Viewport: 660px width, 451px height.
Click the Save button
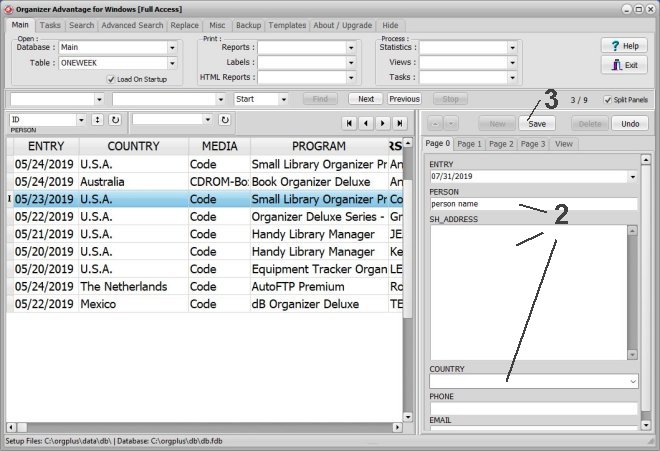[x=537, y=124]
